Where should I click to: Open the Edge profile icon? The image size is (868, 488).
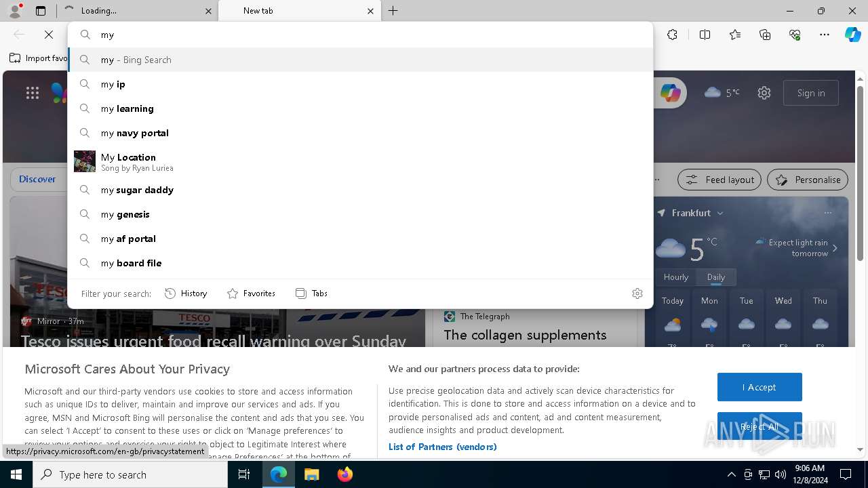coord(15,10)
